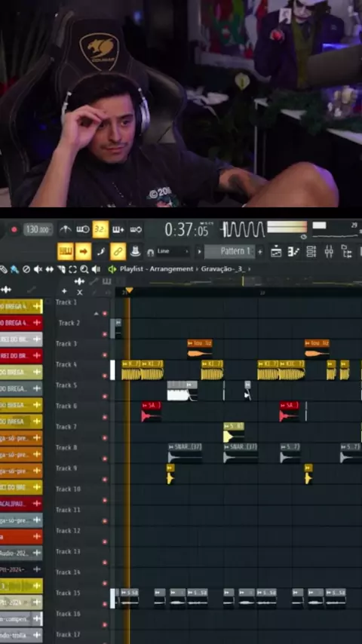Click the orange playhead marker on timeline

tap(129, 291)
